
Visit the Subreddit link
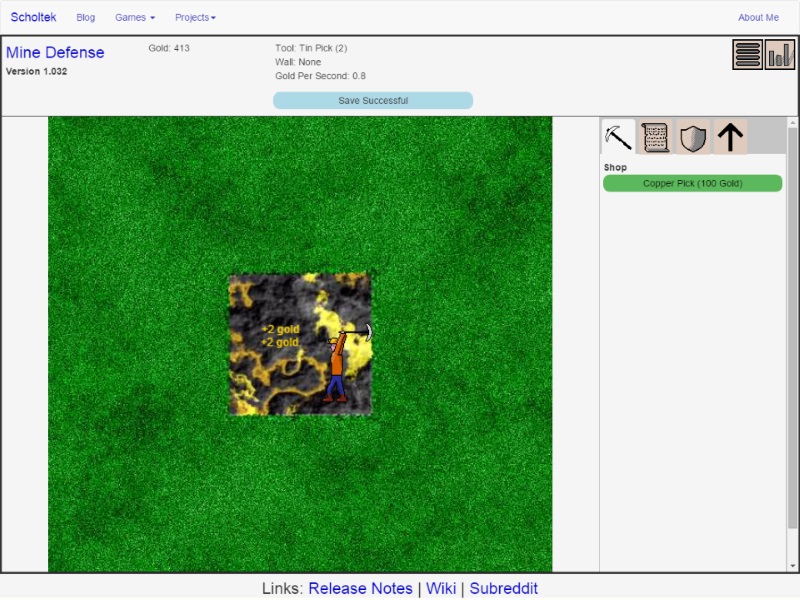click(503, 588)
